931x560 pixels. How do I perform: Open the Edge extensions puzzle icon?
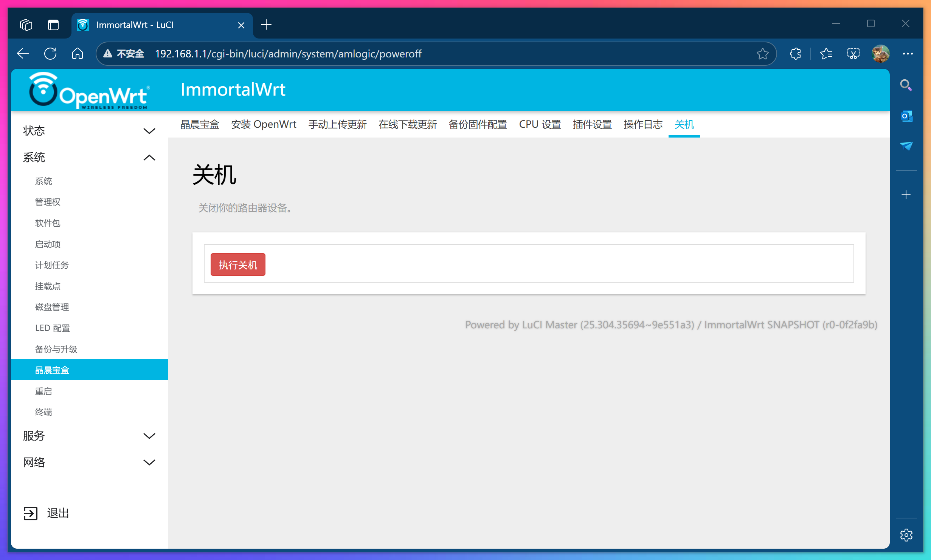click(x=795, y=54)
